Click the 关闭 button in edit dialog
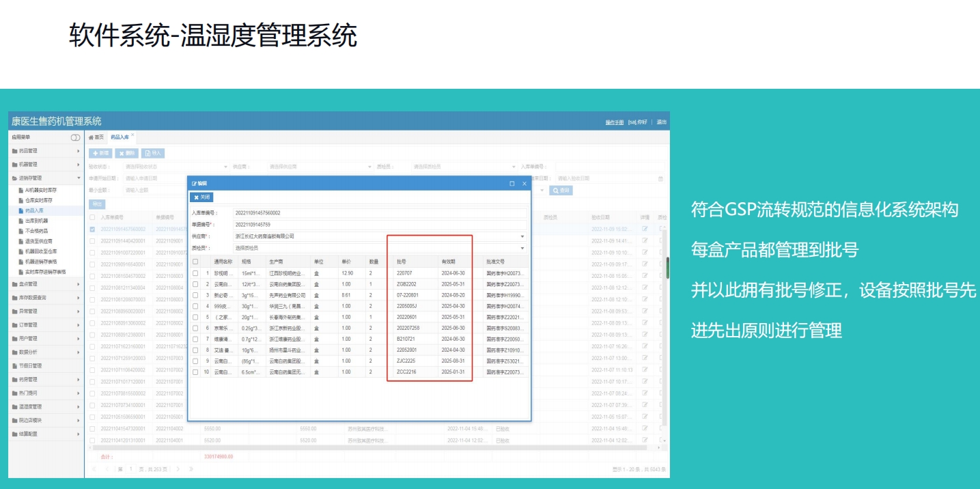 [202, 197]
